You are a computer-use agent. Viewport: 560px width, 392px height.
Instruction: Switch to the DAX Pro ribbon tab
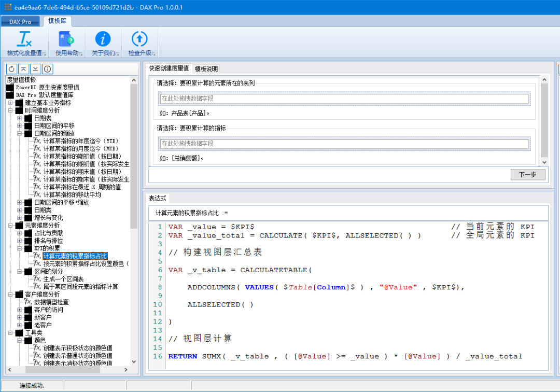(20, 22)
